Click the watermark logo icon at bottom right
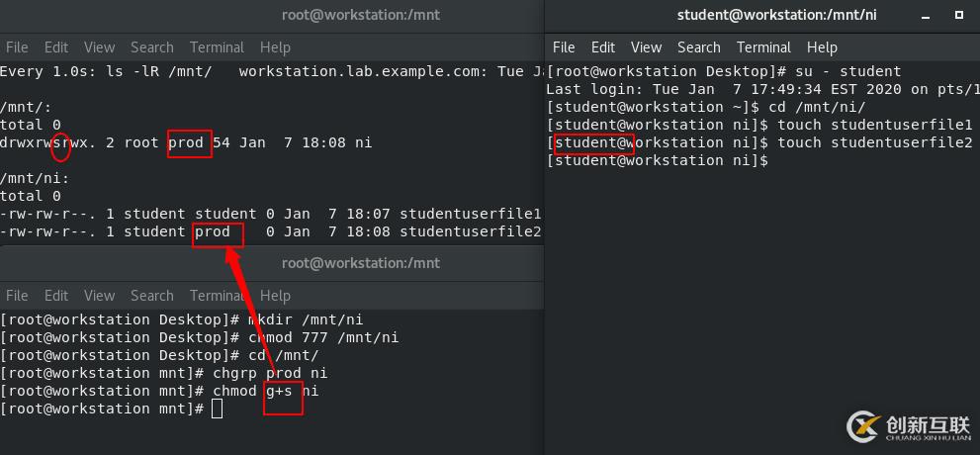980x455 pixels. (x=865, y=426)
